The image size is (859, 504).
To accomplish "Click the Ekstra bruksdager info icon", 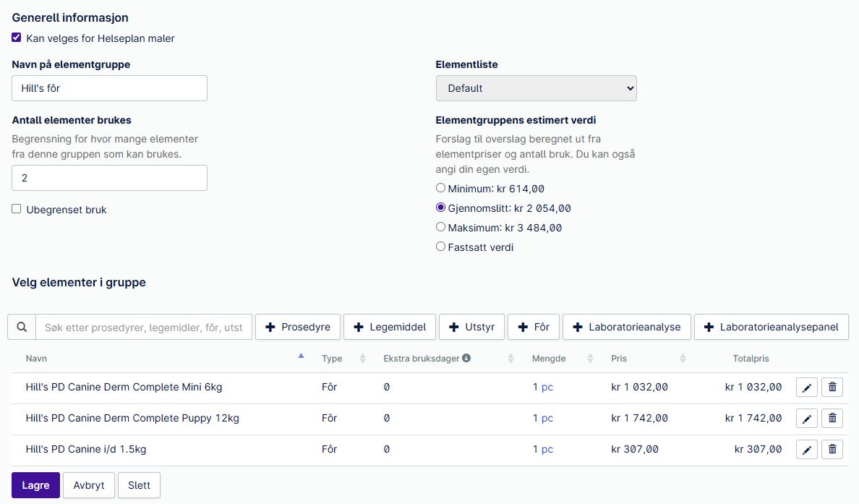I will pyautogui.click(x=466, y=358).
